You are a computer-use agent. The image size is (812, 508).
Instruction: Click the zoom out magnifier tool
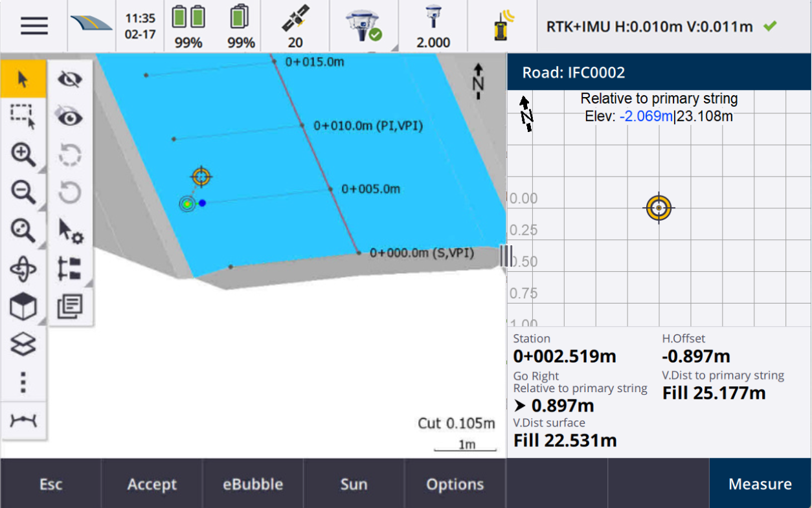point(23,192)
